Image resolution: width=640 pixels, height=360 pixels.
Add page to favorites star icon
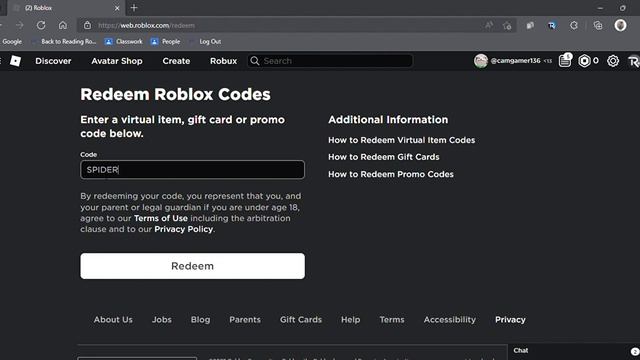[x=507, y=26]
